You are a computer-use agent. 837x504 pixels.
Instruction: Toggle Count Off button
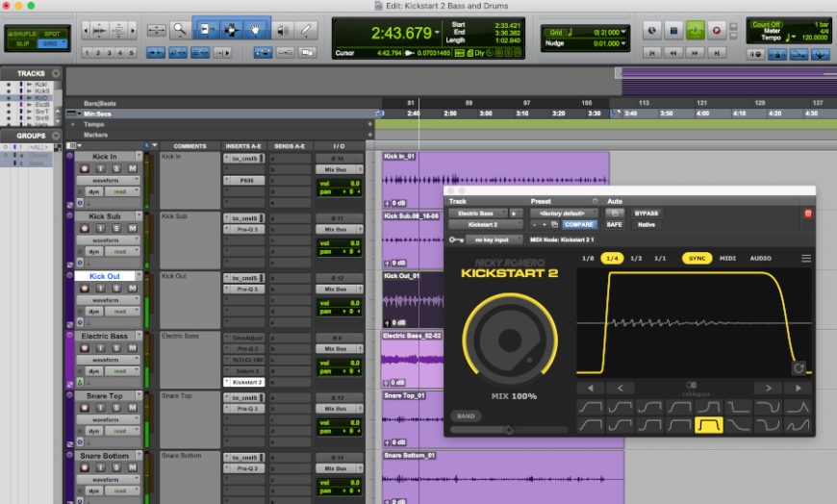click(x=767, y=25)
